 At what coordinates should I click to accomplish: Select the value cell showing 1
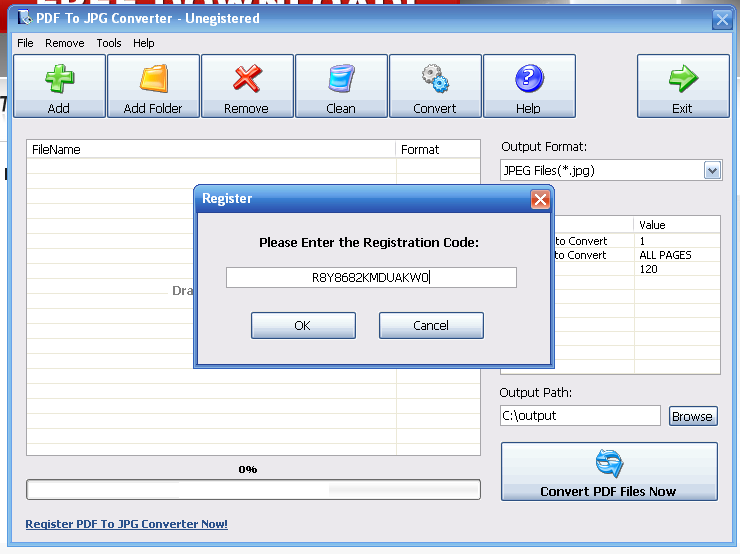[x=677, y=241]
